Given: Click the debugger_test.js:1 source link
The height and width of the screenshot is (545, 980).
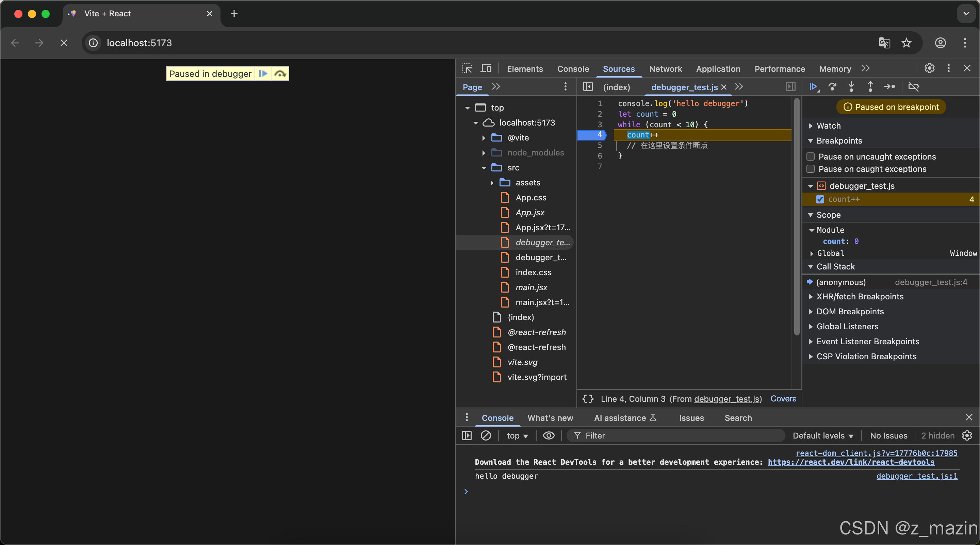Looking at the screenshot, I should coord(916,476).
